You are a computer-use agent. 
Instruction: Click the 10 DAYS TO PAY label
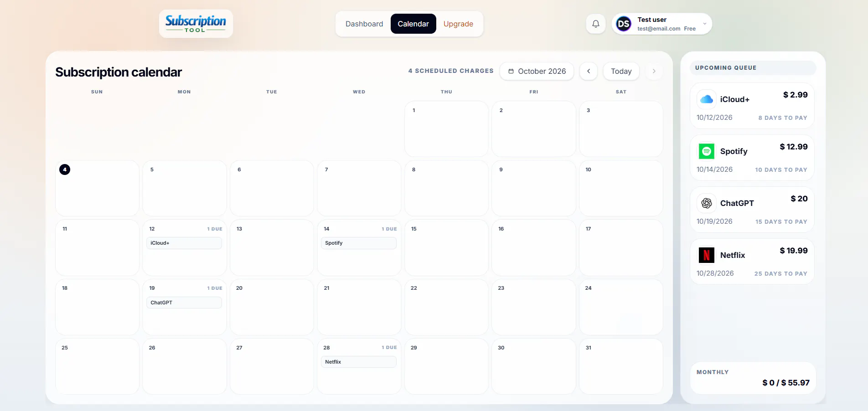pyautogui.click(x=781, y=170)
